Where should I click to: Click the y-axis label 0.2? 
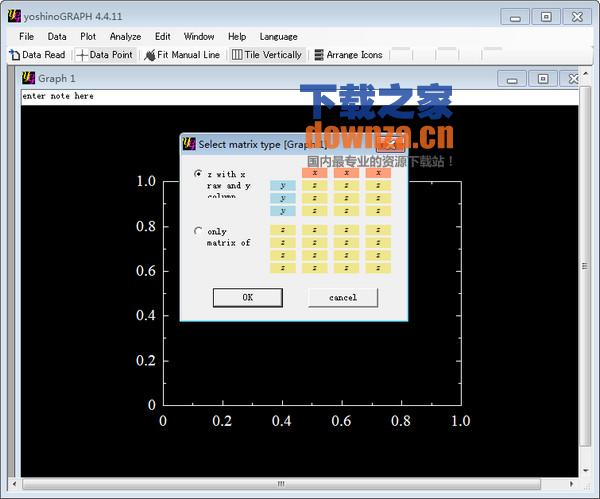pyautogui.click(x=146, y=360)
